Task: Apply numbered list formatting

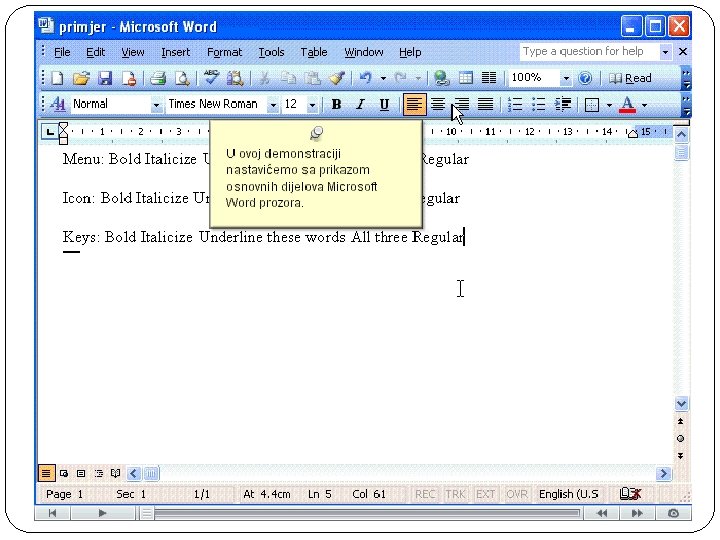Action: pyautogui.click(x=515, y=105)
